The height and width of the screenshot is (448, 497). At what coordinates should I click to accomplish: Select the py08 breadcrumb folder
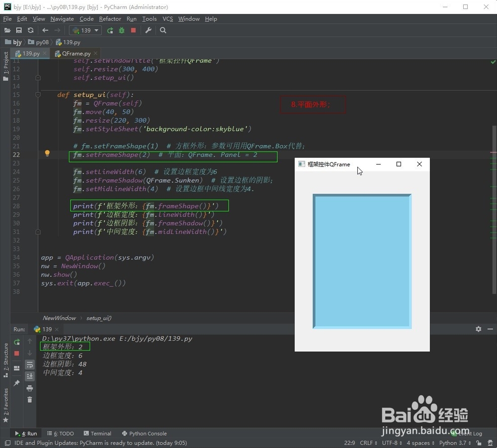coord(38,42)
